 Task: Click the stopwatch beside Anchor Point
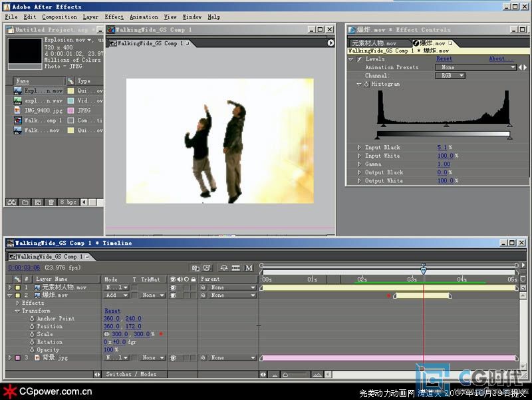32,319
